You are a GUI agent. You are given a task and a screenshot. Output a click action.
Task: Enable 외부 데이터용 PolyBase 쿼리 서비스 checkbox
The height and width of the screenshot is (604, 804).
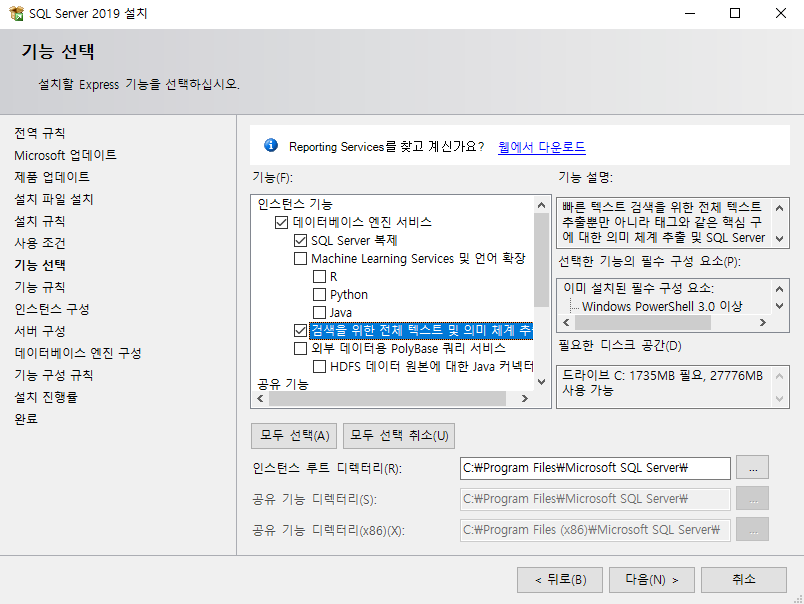point(300,349)
